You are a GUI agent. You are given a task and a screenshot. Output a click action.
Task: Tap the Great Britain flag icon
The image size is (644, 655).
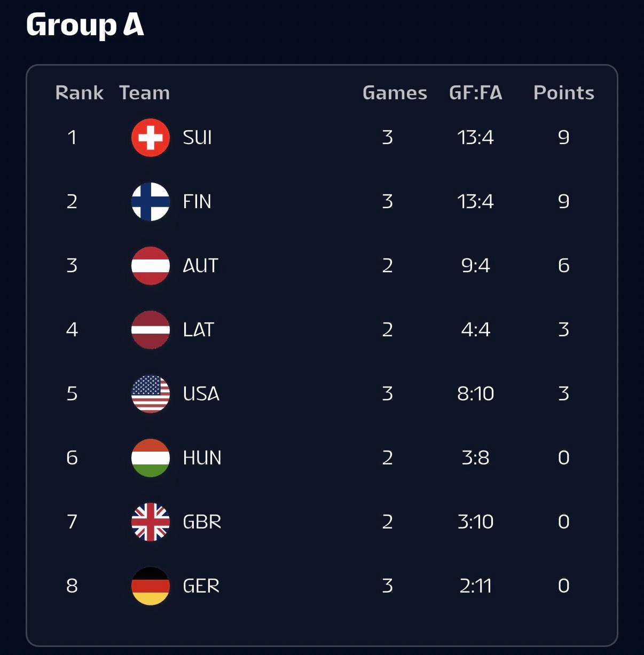[x=151, y=522]
